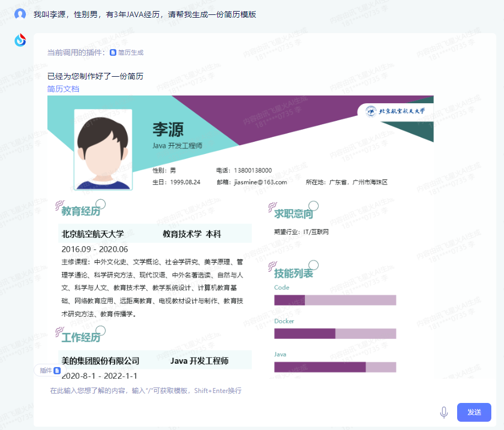Open the 简历文档 link
Viewport: 504px width, 430px height.
tap(63, 88)
